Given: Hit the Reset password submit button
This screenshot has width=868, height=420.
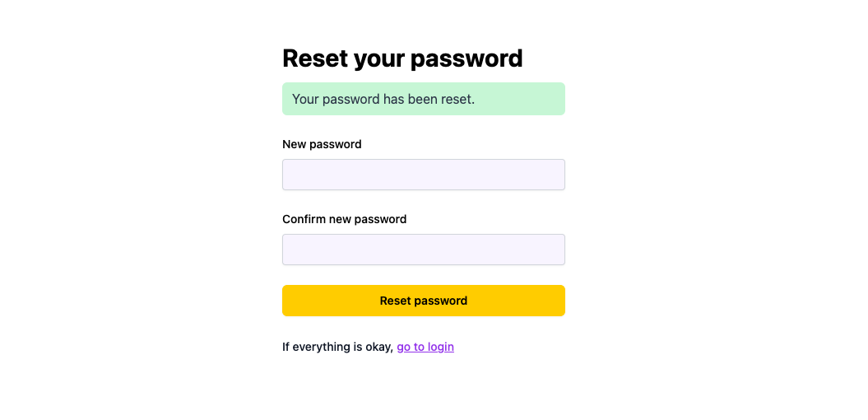Looking at the screenshot, I should (423, 301).
